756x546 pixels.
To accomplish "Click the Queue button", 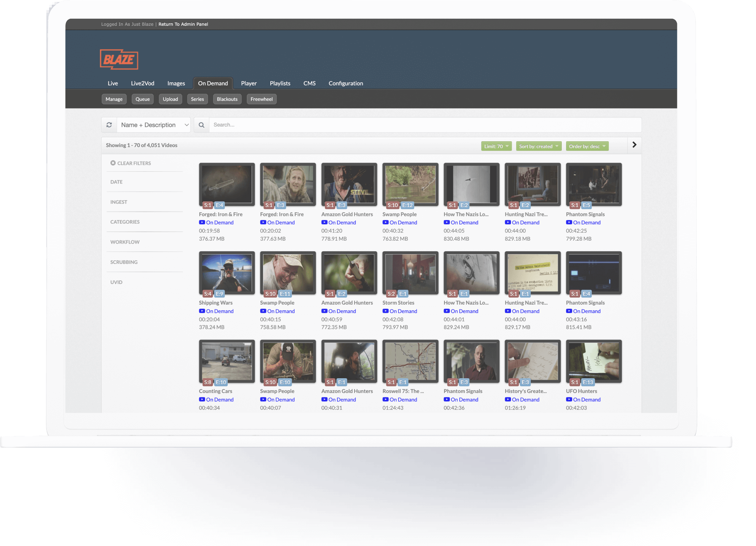I will (143, 99).
